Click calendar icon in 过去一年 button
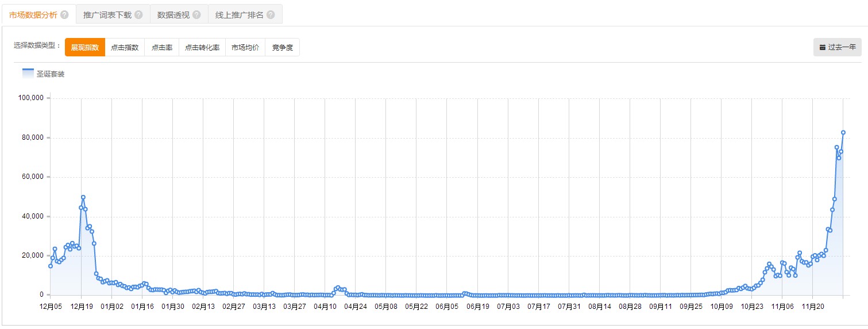The image size is (868, 329). [822, 48]
